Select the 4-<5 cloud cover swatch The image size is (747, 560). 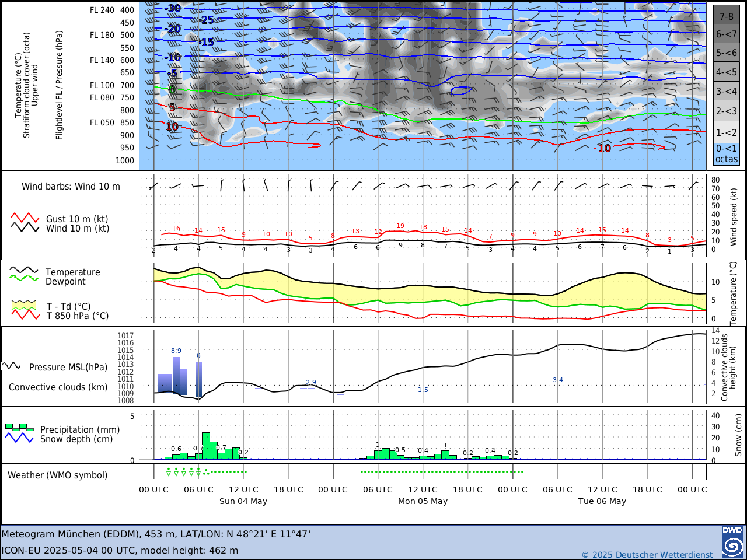pyautogui.click(x=727, y=72)
